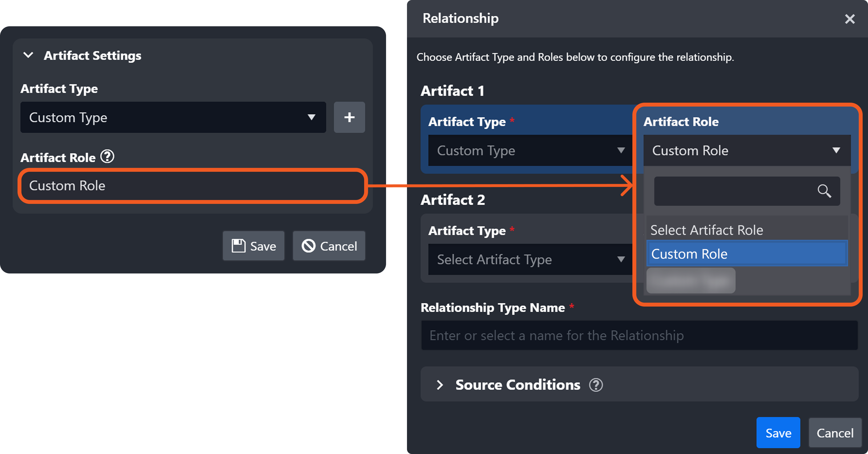This screenshot has width=868, height=454.
Task: Open the Custom Type dropdown in Artifact Settings
Action: coord(173,118)
